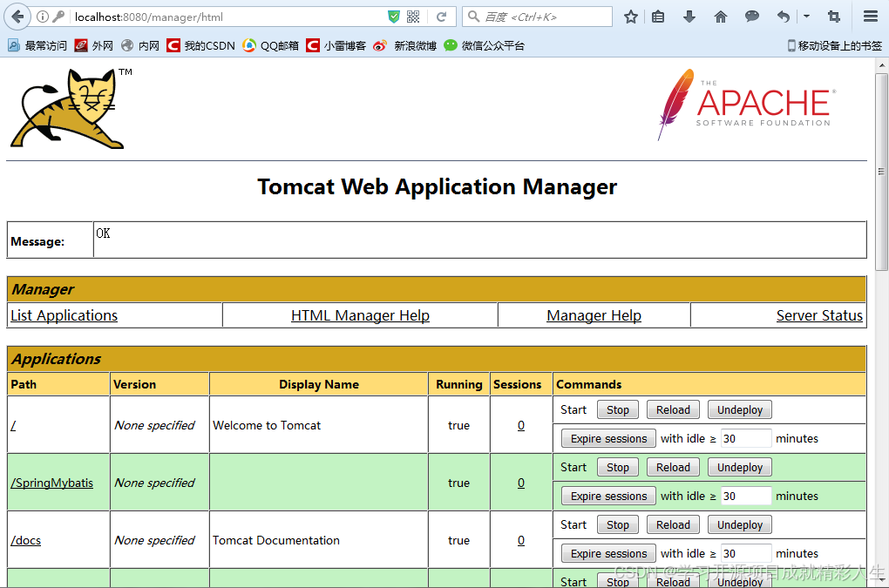This screenshot has width=889, height=588.
Task: Reload the /SpringMybatis application
Action: [x=673, y=467]
